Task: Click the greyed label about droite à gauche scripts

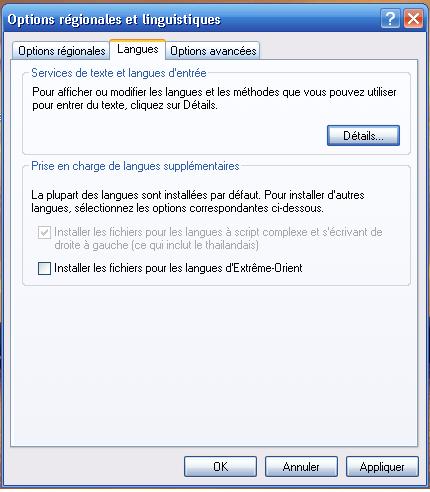Action: tap(218, 239)
